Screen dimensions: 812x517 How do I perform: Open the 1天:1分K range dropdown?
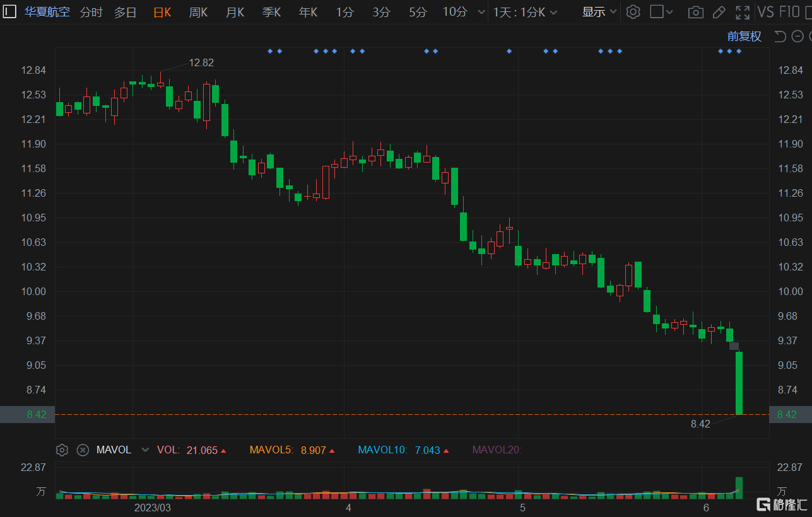(526, 12)
